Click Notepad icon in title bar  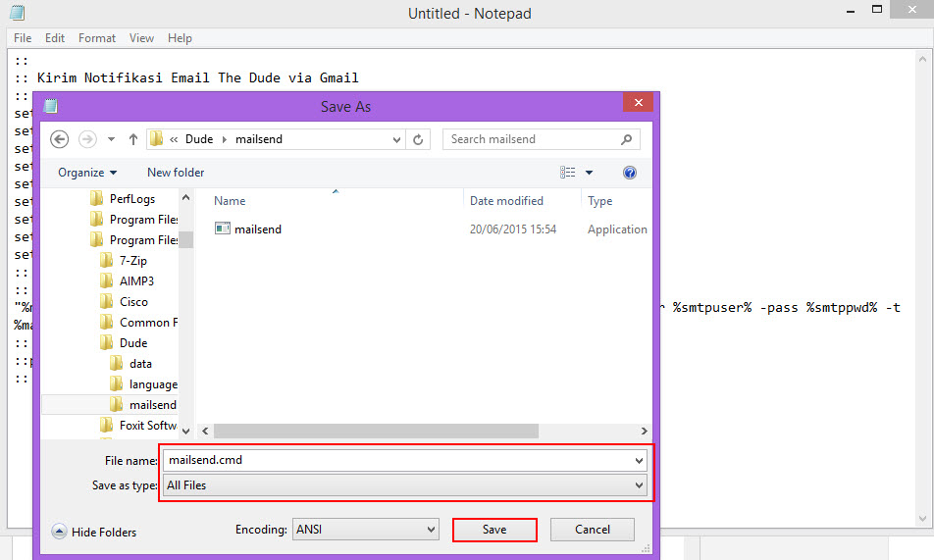coord(18,12)
